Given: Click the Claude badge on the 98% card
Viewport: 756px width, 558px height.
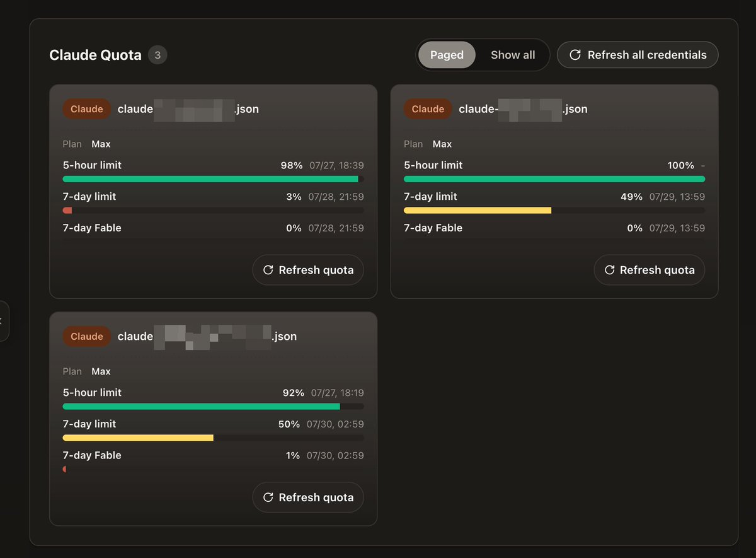Looking at the screenshot, I should pos(86,109).
